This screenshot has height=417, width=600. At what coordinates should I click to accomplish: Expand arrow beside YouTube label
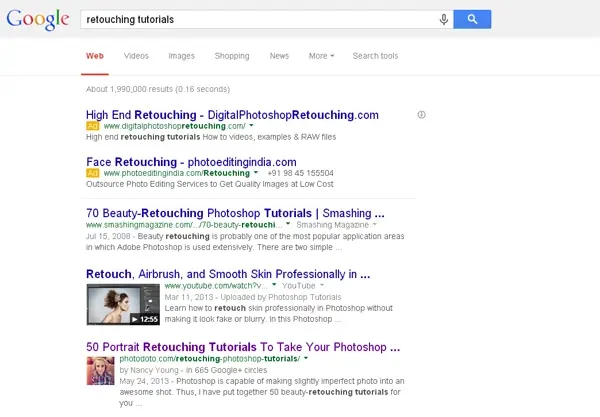tap(321, 285)
